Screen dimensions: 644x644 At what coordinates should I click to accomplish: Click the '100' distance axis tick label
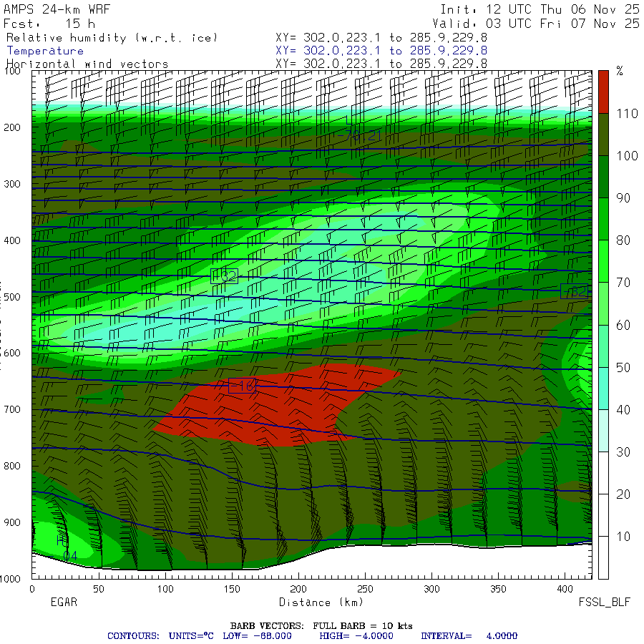coord(165,589)
